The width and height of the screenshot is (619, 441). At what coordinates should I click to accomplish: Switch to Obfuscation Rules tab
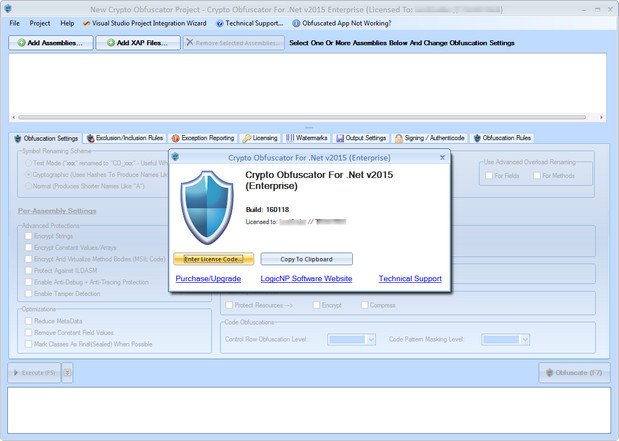(502, 138)
